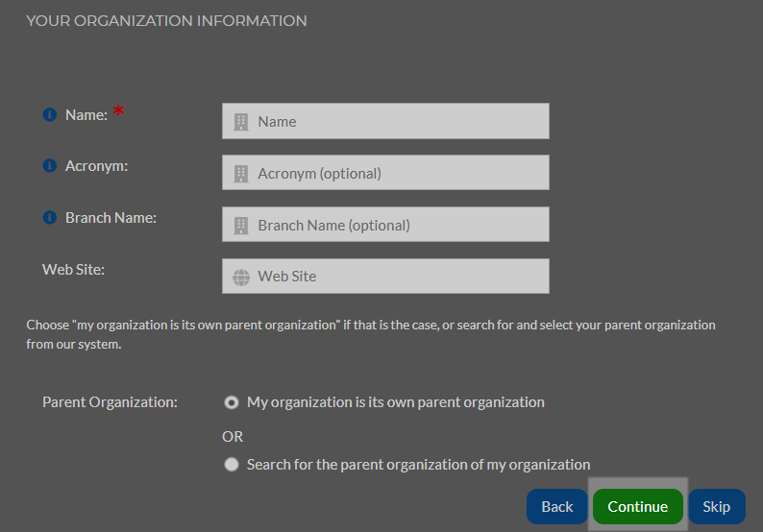Image resolution: width=763 pixels, height=532 pixels.
Task: Click the Web Site input field
Action: pyautogui.click(x=385, y=277)
